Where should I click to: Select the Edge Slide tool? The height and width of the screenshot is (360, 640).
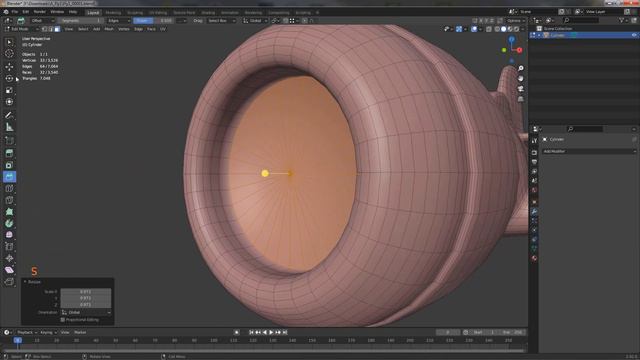tap(9, 247)
